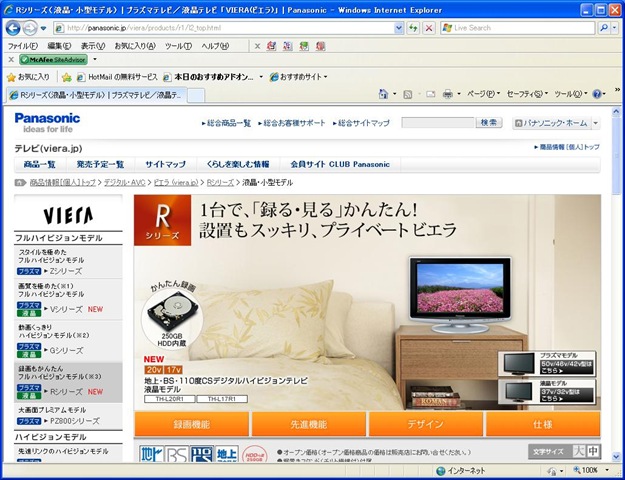Open the 本日のおすすめアドオン favorite
This screenshot has width=625, height=480.
[x=209, y=77]
